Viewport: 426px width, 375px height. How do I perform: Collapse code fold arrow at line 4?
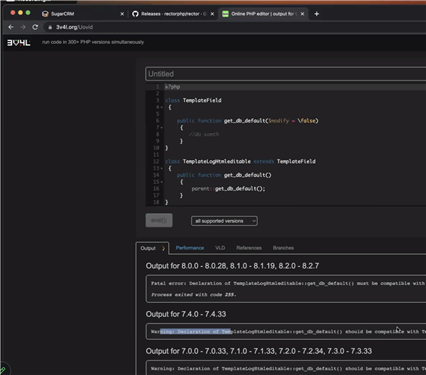(162, 107)
